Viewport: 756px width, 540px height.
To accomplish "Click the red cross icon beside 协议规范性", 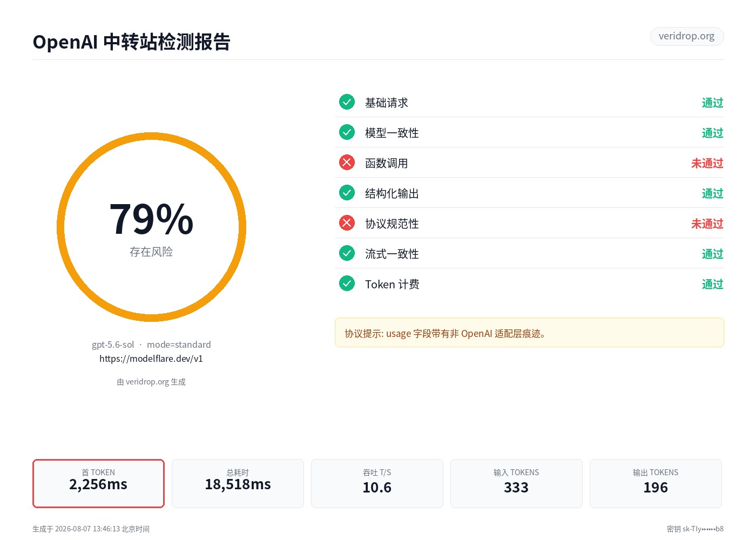I will (347, 223).
